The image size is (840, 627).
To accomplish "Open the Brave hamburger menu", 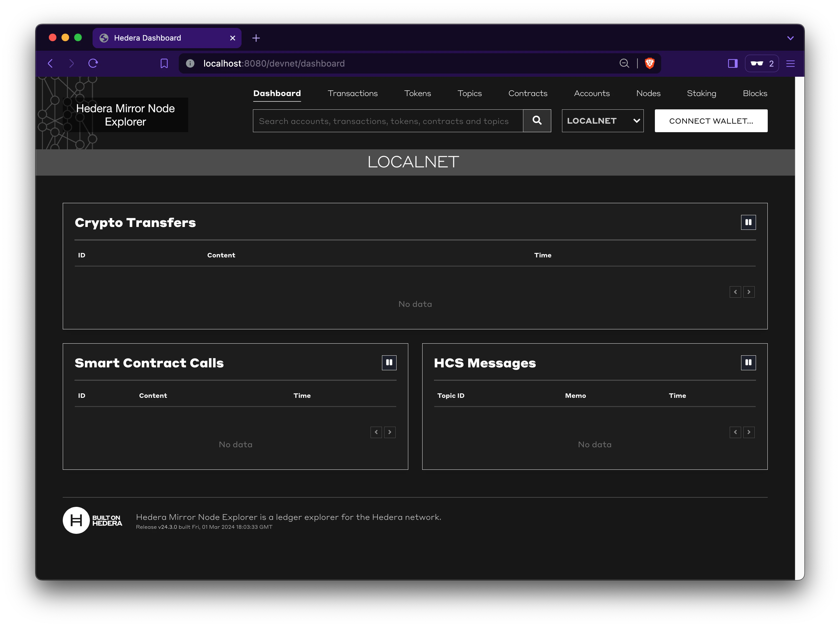I will (790, 63).
